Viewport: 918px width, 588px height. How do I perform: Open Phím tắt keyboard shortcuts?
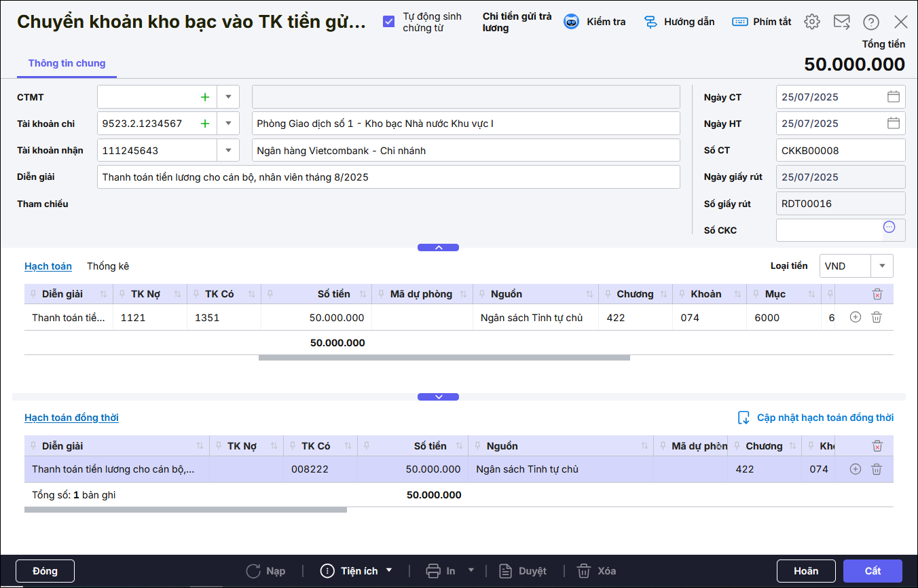tap(762, 22)
